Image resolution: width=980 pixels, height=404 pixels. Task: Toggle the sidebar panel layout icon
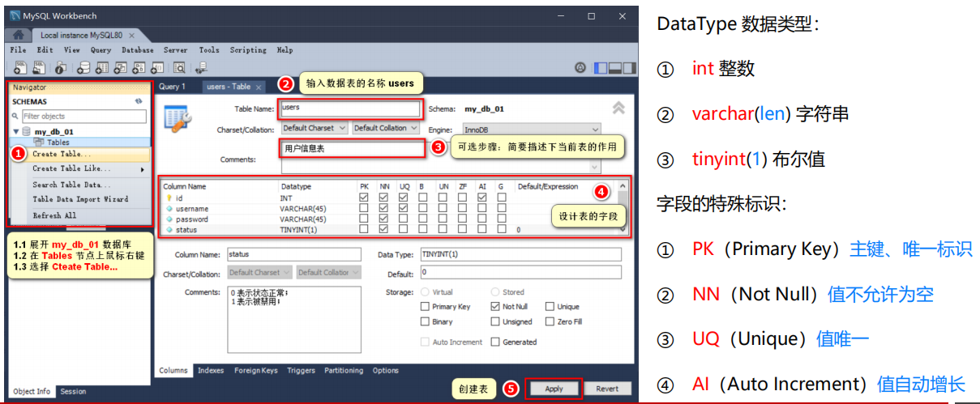[x=601, y=68]
